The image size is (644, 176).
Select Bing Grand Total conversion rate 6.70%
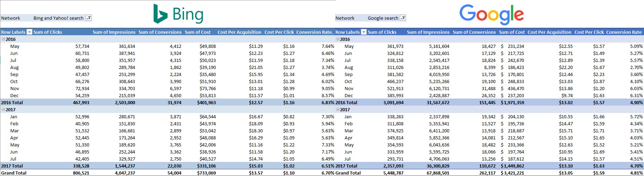(x=328, y=173)
